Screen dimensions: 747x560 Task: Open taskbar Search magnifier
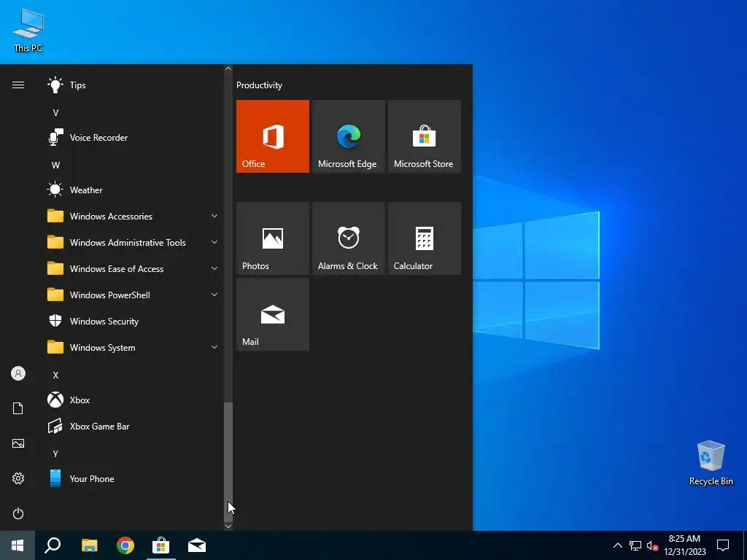(x=53, y=545)
